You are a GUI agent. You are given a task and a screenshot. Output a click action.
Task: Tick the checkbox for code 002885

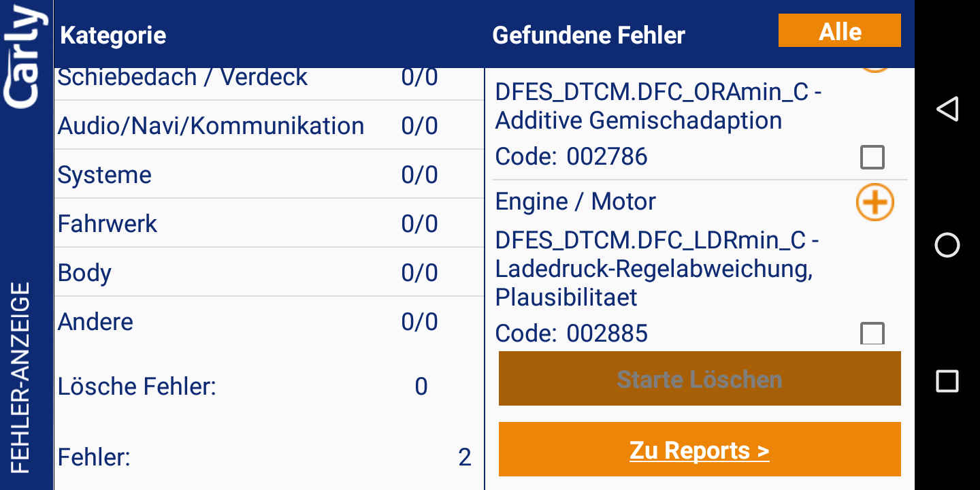click(x=872, y=333)
